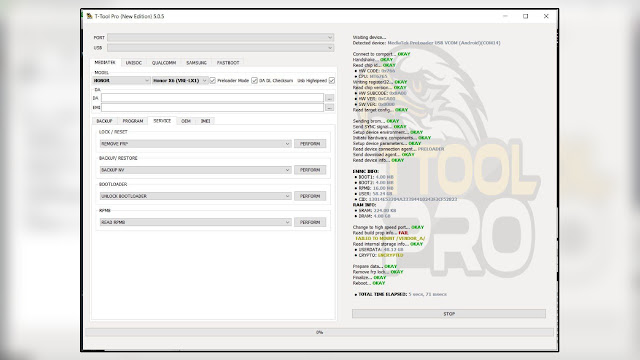
Task: Open the OEM tab
Action: click(186, 121)
